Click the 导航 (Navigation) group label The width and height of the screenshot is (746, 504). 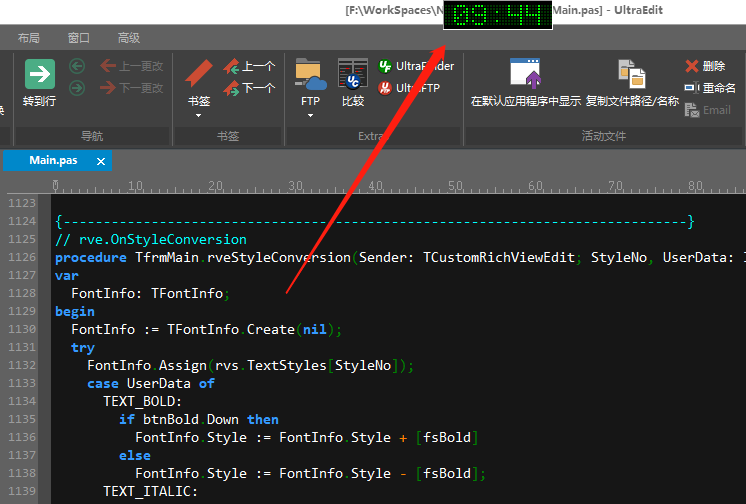[92, 136]
